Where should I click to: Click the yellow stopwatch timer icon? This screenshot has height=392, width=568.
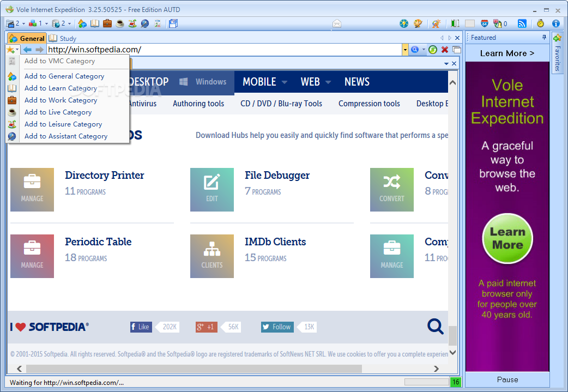(540, 23)
